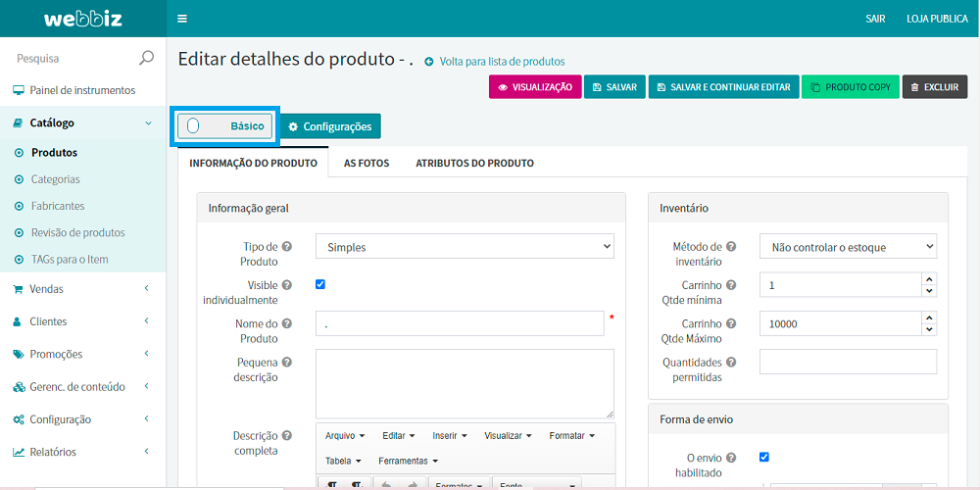Click help icon next to Tipo de Produto
The image size is (980, 490).
tap(286, 247)
